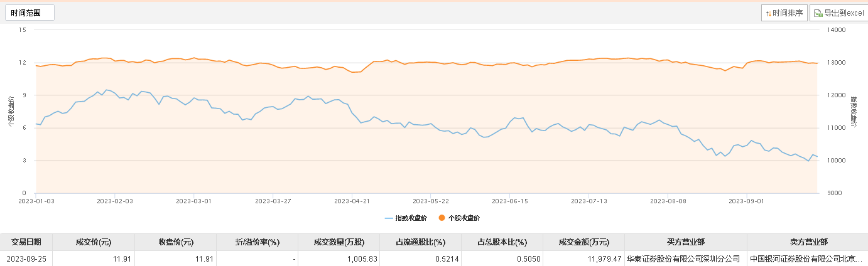Toggle the 指数收盘价 legend series
Screen dimensions: 868x266
coord(409,218)
